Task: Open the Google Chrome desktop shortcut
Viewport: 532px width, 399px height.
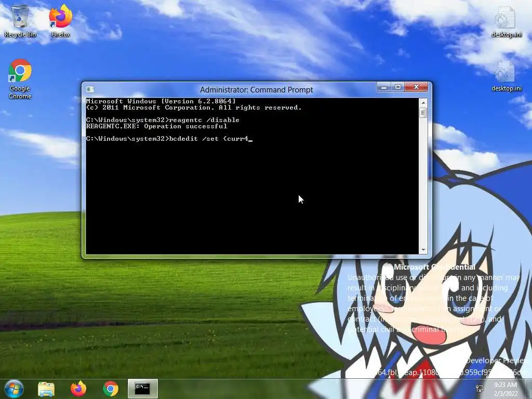Action: click(20, 79)
